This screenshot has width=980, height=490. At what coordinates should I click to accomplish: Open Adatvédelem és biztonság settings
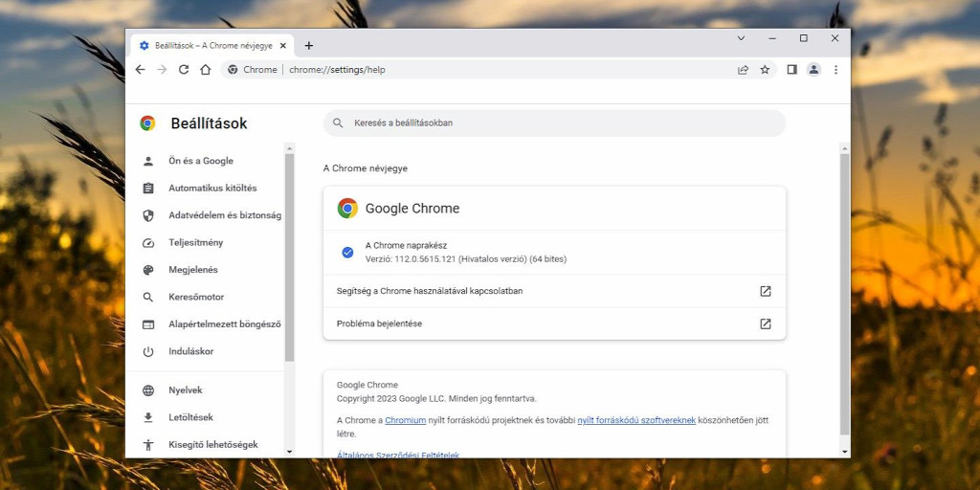coord(224,215)
